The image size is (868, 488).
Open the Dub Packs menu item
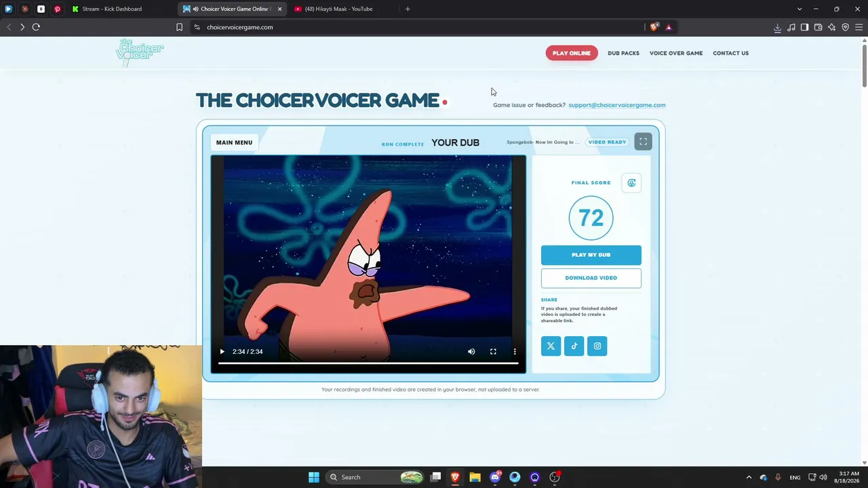[x=623, y=53]
